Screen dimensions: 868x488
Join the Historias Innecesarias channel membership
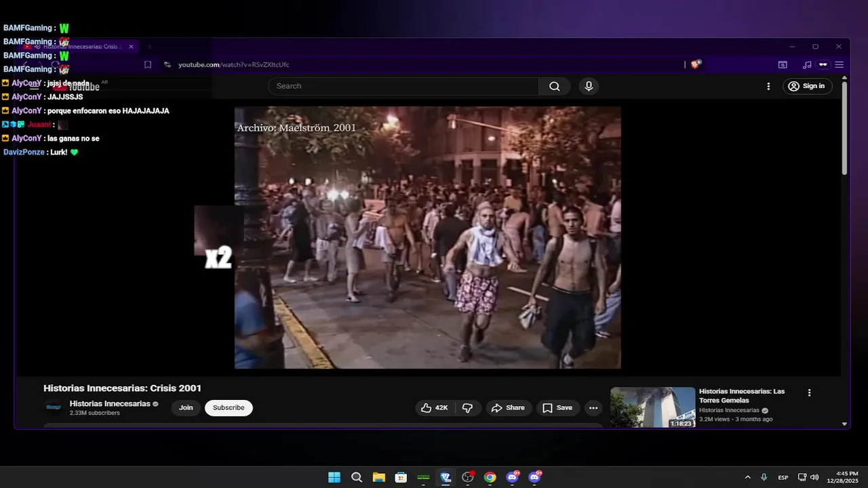point(186,408)
